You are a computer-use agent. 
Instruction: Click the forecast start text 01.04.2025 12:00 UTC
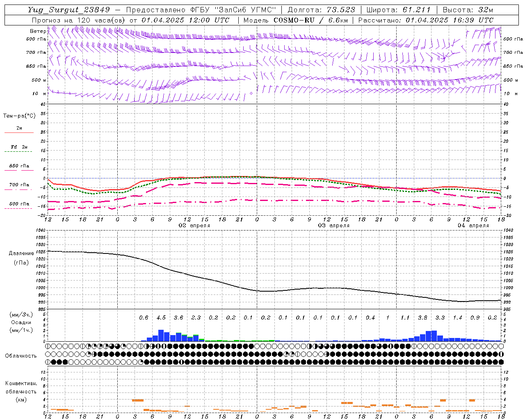click(x=185, y=20)
